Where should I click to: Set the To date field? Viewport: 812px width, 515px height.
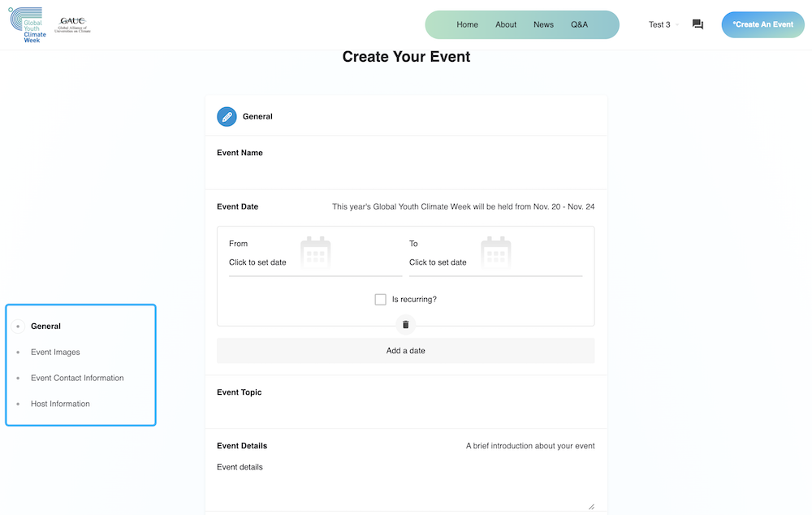(495, 262)
